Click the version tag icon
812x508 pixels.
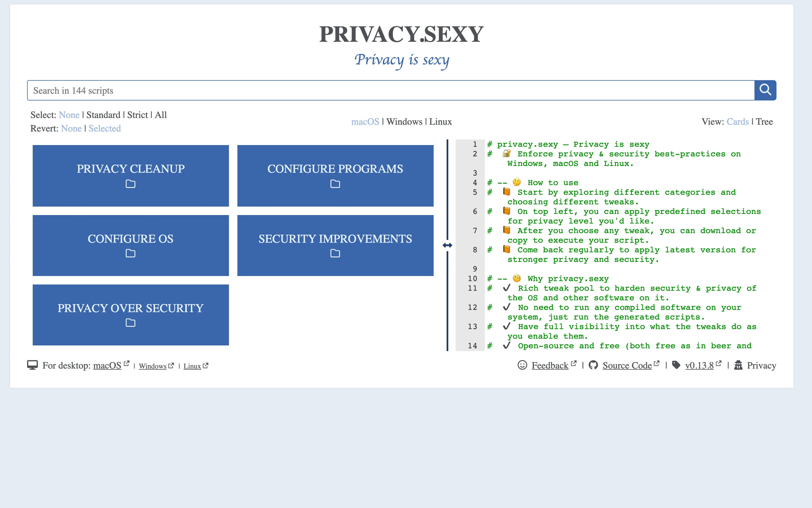tap(676, 365)
